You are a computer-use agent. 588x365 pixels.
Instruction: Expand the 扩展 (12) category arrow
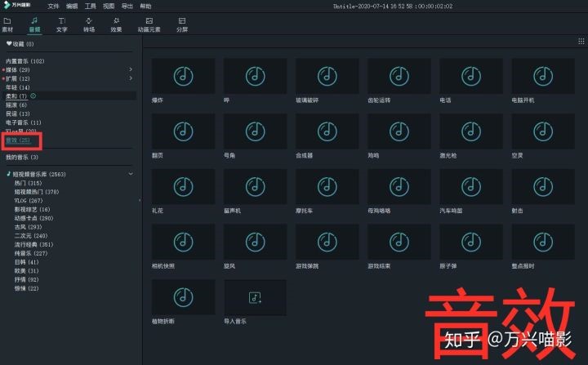click(x=131, y=78)
